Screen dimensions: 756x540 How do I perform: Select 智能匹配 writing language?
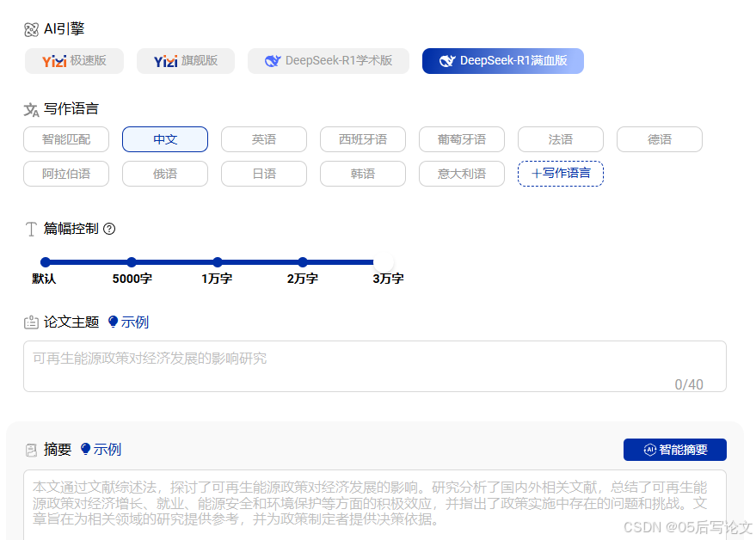(x=66, y=139)
